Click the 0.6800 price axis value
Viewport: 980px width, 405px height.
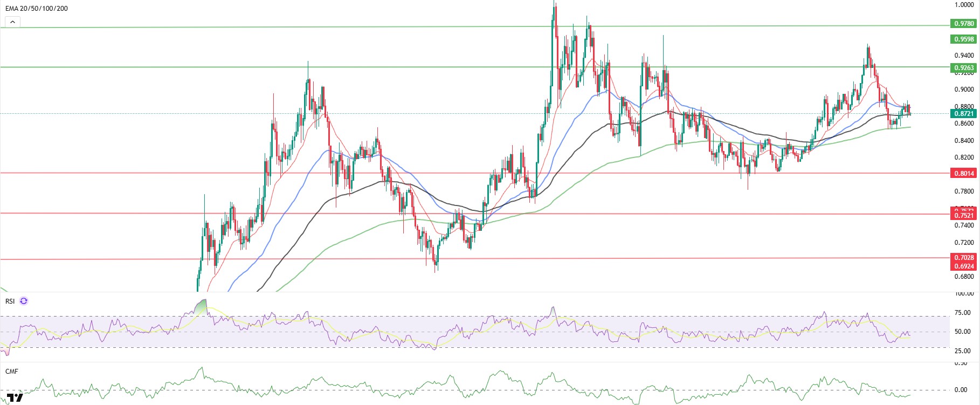(964, 277)
